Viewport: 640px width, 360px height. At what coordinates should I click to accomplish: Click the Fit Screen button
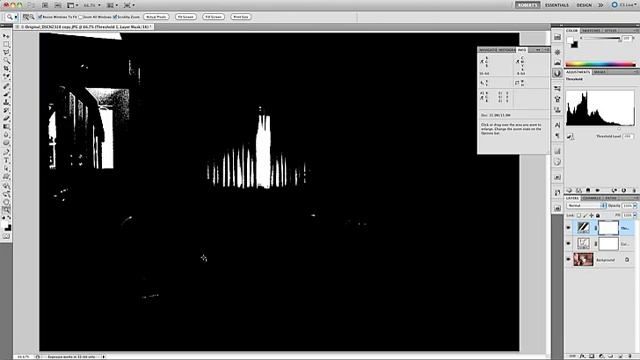pyautogui.click(x=186, y=17)
